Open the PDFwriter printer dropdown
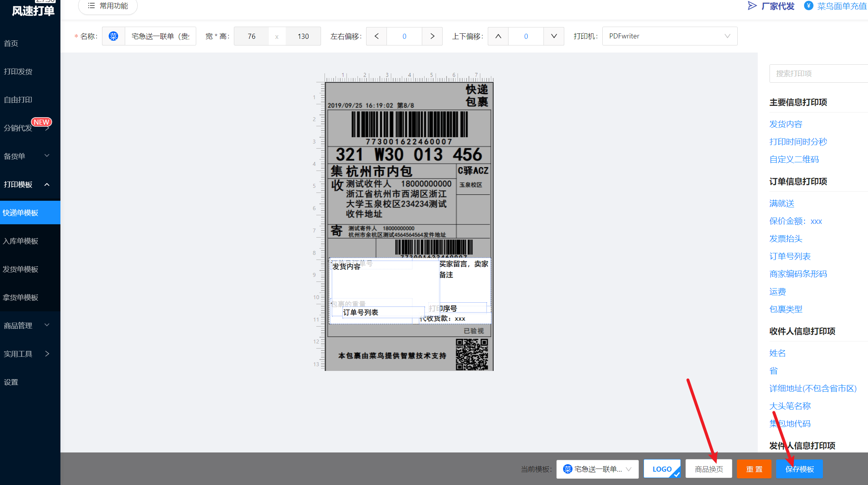 (x=669, y=36)
